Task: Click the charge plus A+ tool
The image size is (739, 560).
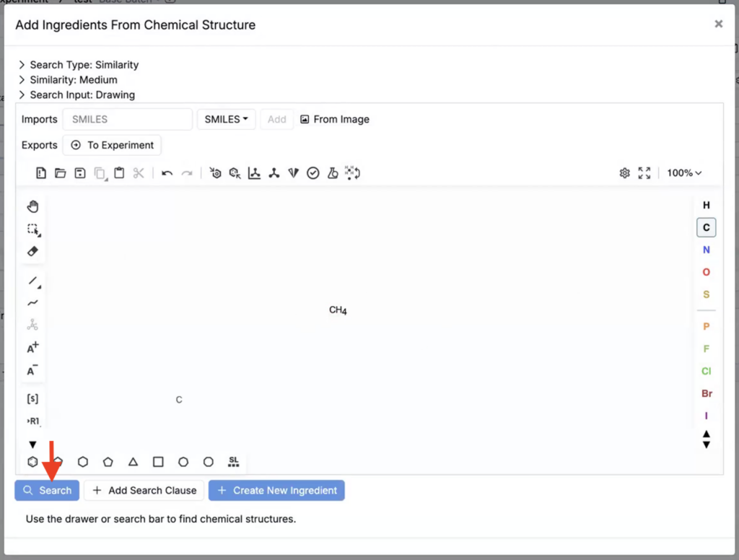Action: click(32, 348)
